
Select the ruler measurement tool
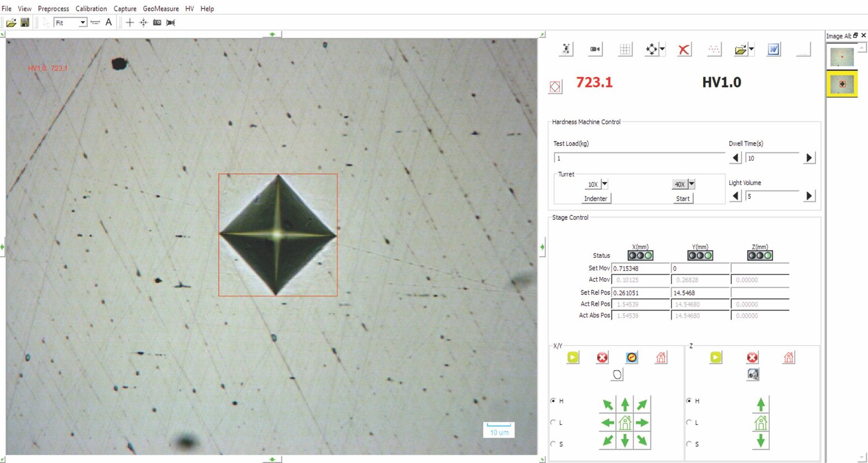tap(95, 22)
